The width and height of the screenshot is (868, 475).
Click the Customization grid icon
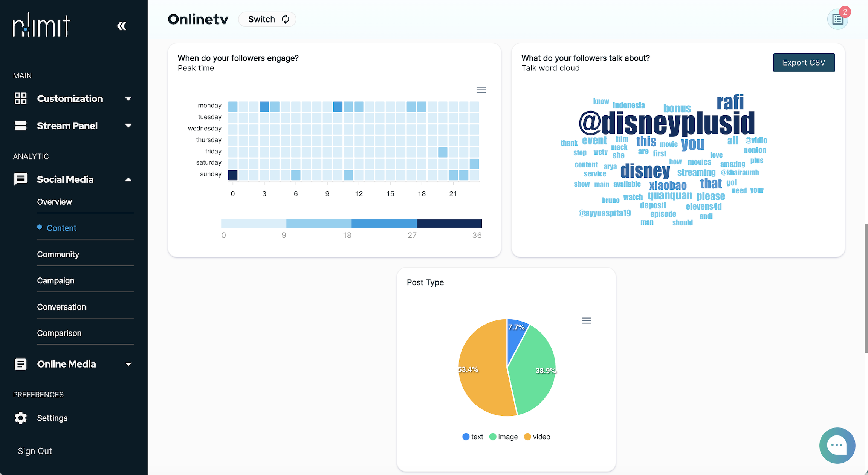click(20, 98)
